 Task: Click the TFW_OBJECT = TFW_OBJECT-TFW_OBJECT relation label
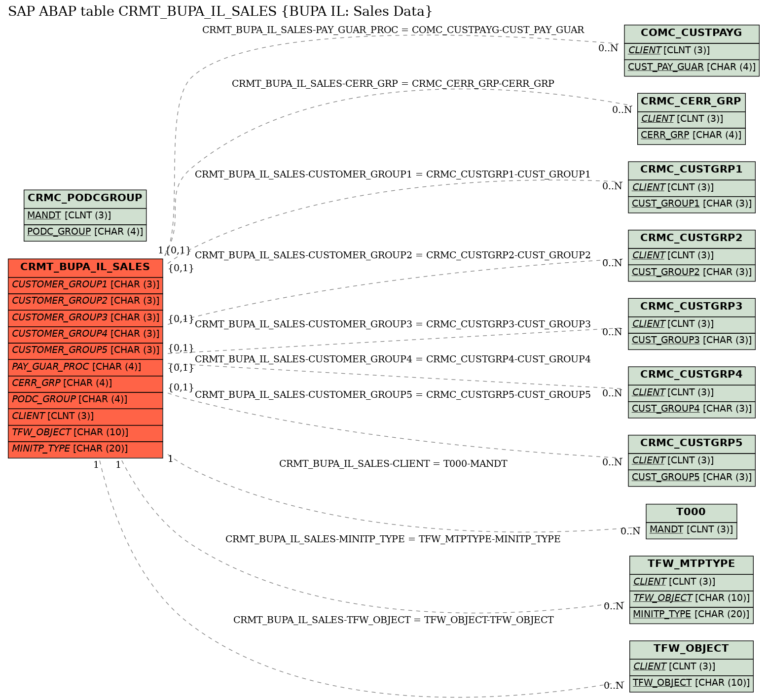click(393, 620)
